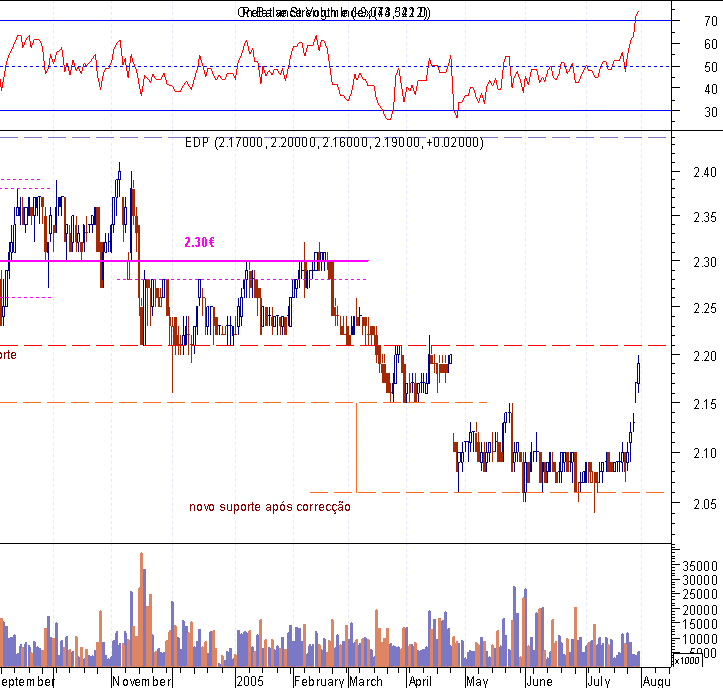Image resolution: width=723 pixels, height=688 pixels.
Task: Click the 2005 label on the time axis
Action: (x=250, y=681)
